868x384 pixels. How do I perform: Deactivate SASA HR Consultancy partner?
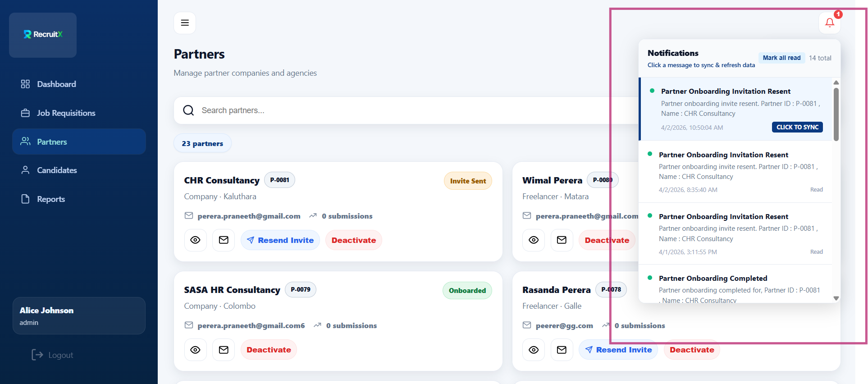269,350
